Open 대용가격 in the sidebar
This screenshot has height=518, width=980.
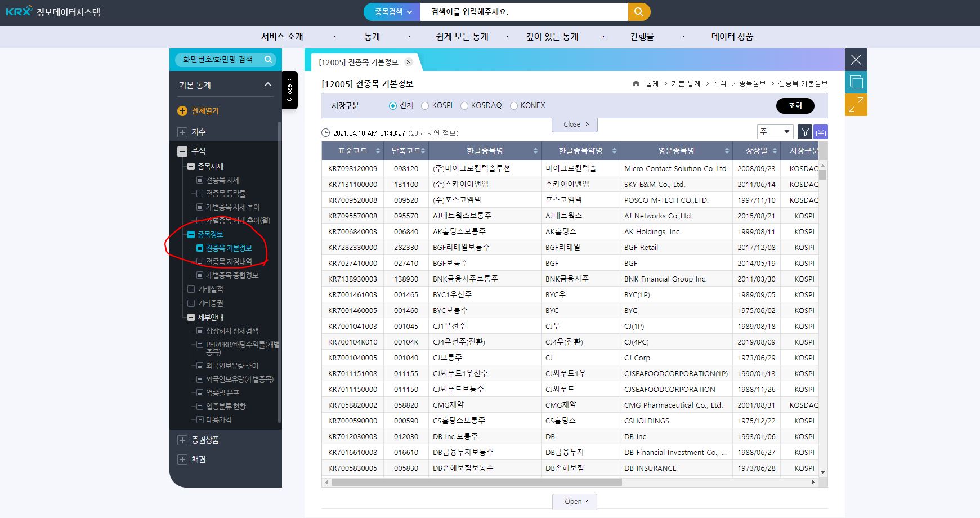(x=219, y=420)
